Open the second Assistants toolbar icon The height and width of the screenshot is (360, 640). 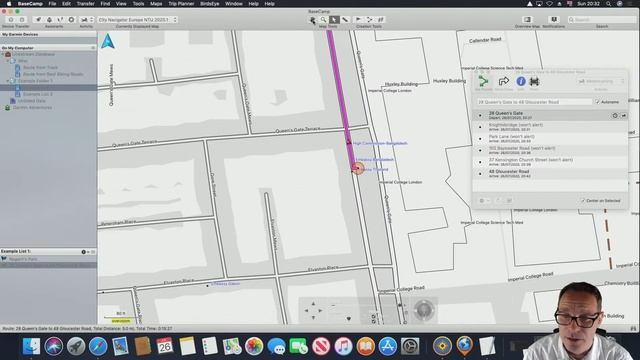(49, 20)
